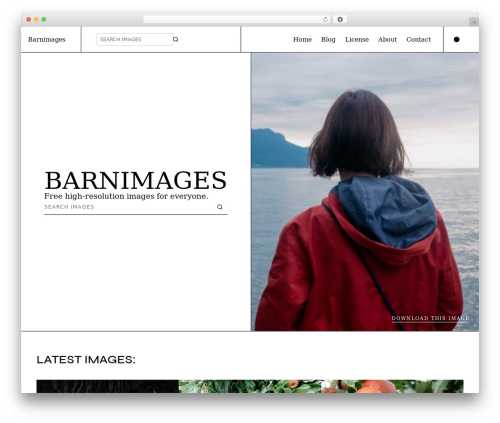Open the orange fruit latest image thumbnail
The height and width of the screenshot is (423, 500).
[x=392, y=386]
